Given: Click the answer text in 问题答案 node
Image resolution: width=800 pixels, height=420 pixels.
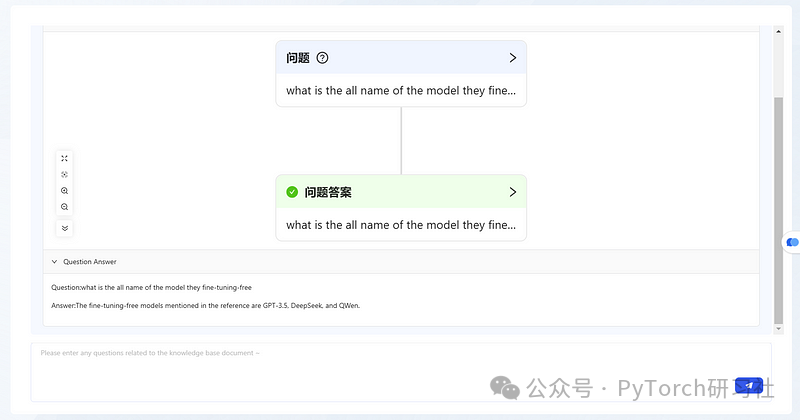Looking at the screenshot, I should click(400, 225).
